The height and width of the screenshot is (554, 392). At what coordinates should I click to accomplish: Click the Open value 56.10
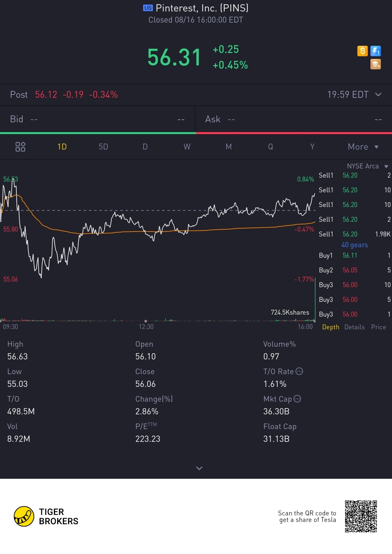click(145, 356)
